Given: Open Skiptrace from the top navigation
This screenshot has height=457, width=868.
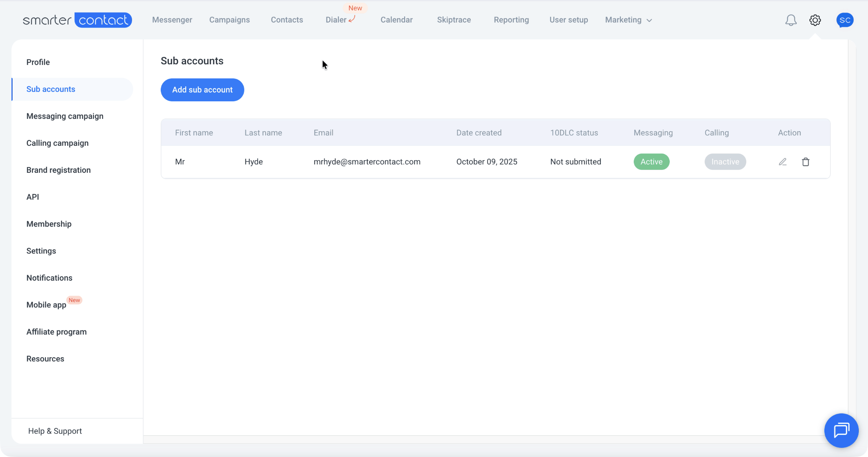Looking at the screenshot, I should coord(454,20).
